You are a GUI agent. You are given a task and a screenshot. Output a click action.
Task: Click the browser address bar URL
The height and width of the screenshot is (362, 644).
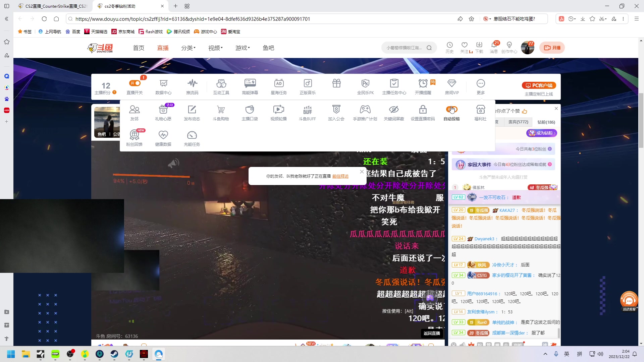tap(193, 19)
